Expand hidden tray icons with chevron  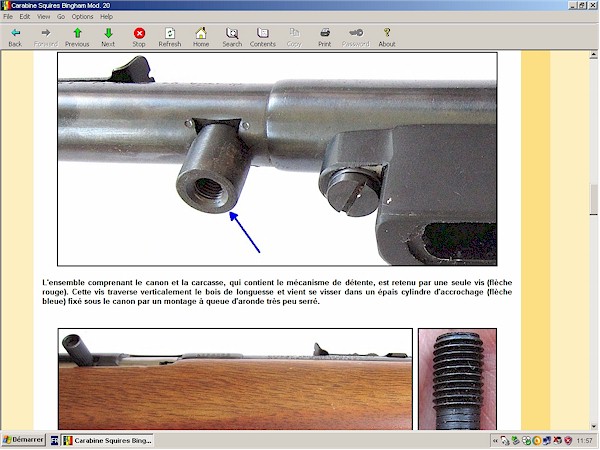pyautogui.click(x=495, y=441)
